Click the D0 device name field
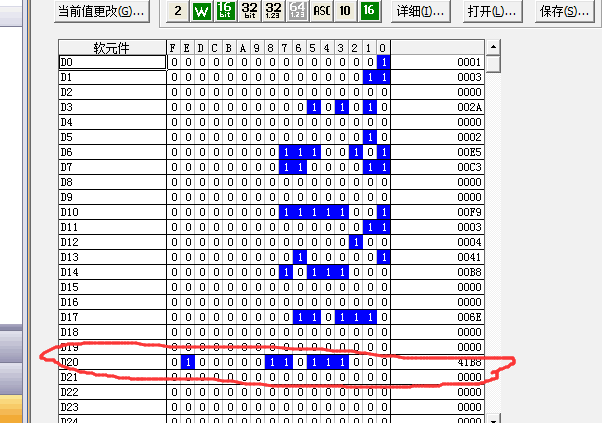Screen dimensions: 602x423 tap(112, 62)
